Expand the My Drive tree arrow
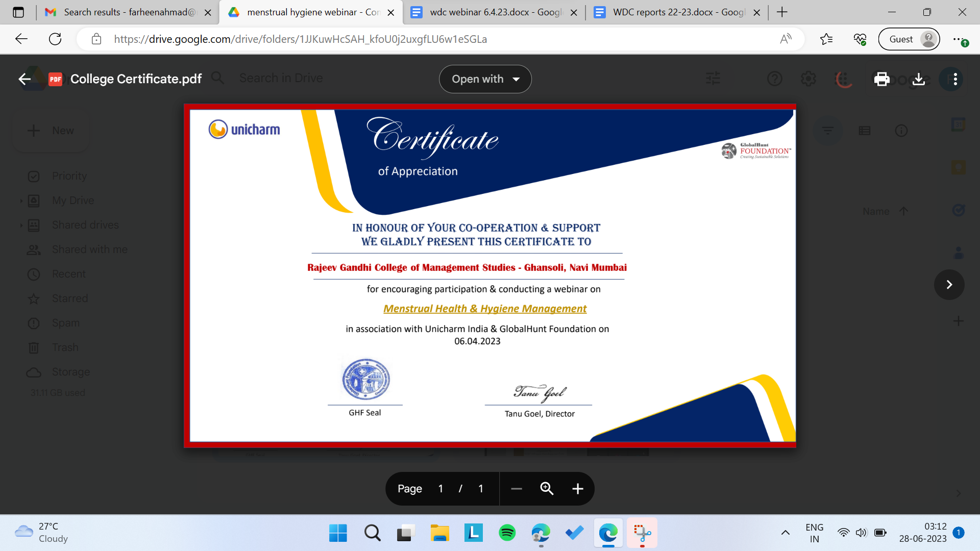Viewport: 980px width, 551px height. point(21,201)
